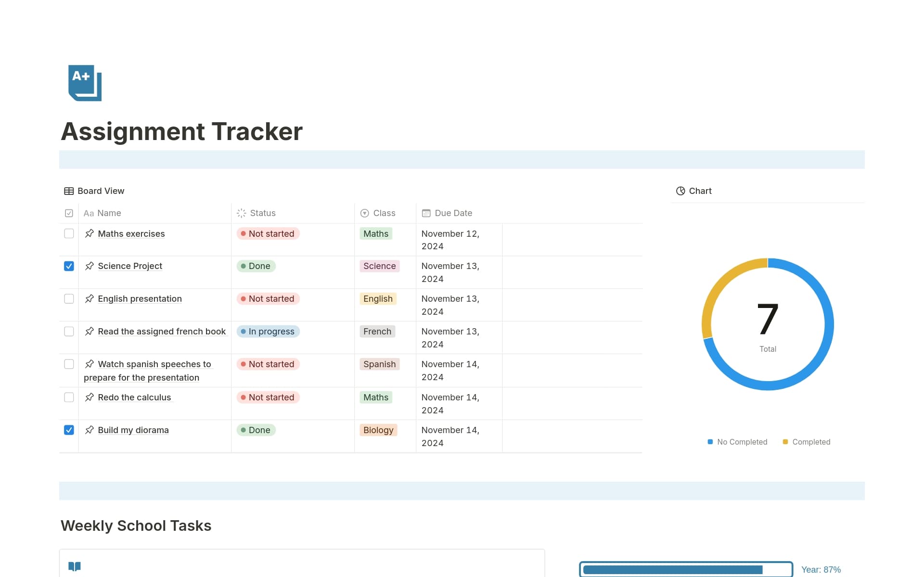Click the Completed legend under the donut chart

tap(811, 442)
